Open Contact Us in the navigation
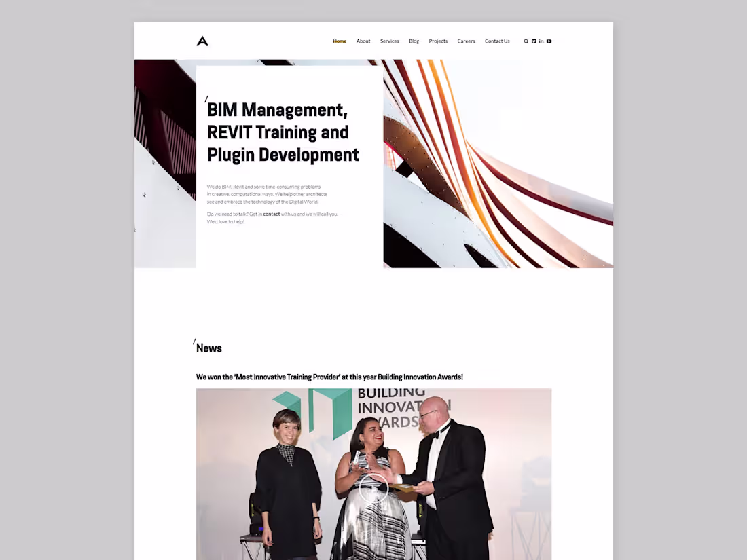The height and width of the screenshot is (560, 747). tap(497, 41)
